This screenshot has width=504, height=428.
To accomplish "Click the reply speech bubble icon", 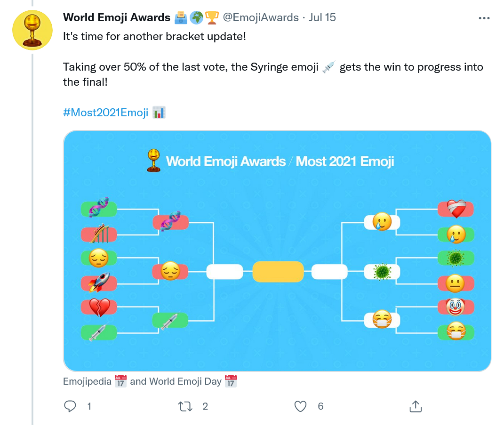I will [x=70, y=406].
